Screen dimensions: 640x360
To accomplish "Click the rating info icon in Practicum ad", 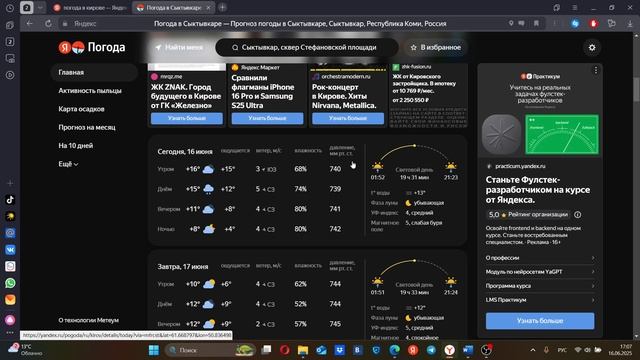I will (x=578, y=214).
